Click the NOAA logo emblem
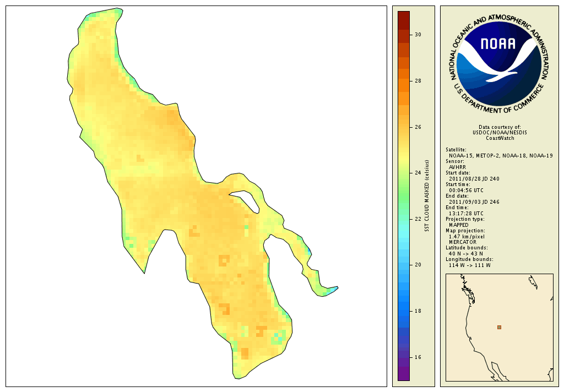 point(499,64)
